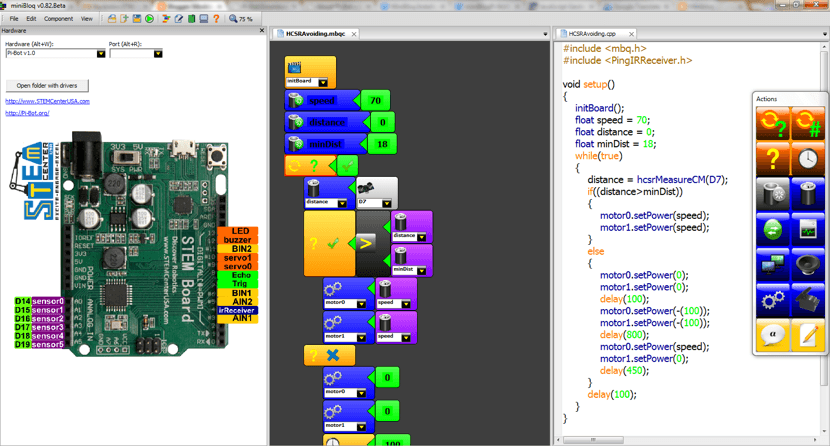Image resolution: width=830 pixels, height=446 pixels.
Task: Choose the speaker buzzer action block
Action: [x=808, y=264]
